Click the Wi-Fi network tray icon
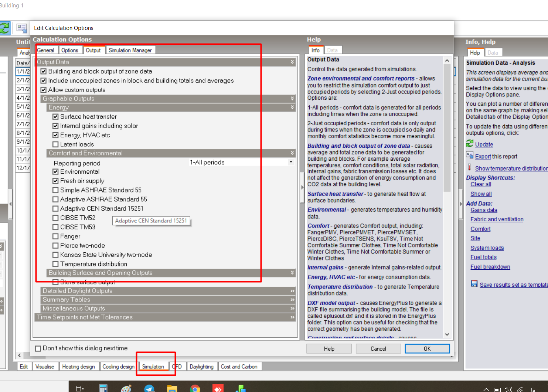548x392 pixels. pyautogui.click(x=520, y=389)
